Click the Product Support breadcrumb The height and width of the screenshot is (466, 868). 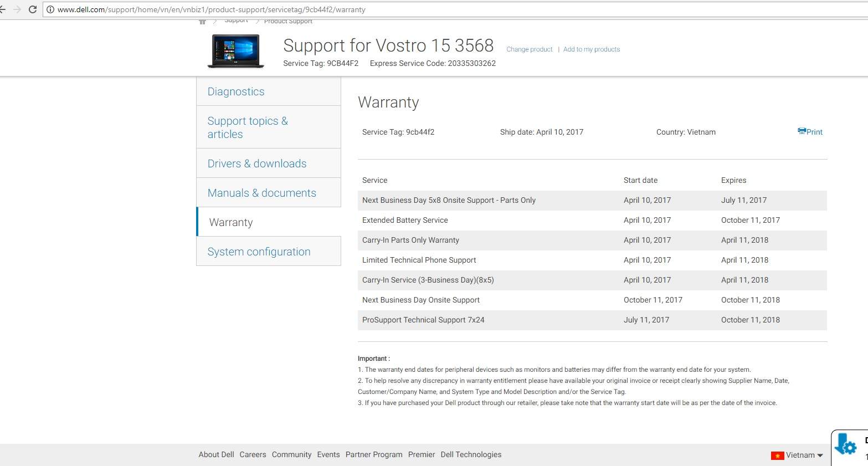coord(288,22)
